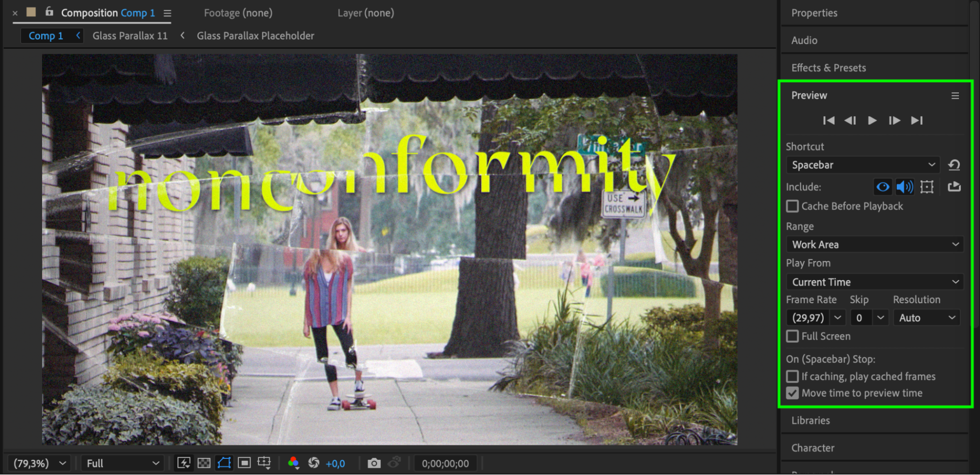Toggle the transparency grid
This screenshot has height=475, width=980.
(x=204, y=463)
